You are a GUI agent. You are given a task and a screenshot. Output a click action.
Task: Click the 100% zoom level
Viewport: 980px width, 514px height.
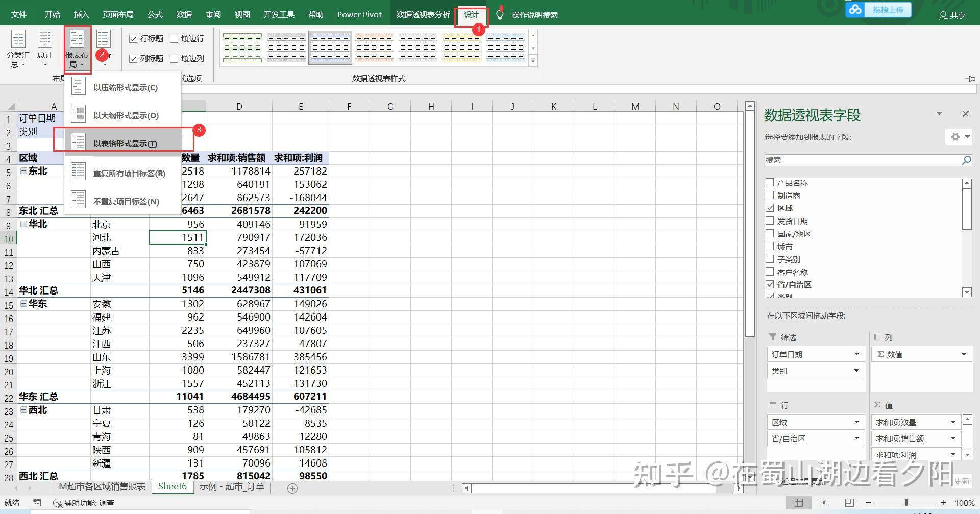pyautogui.click(x=964, y=503)
